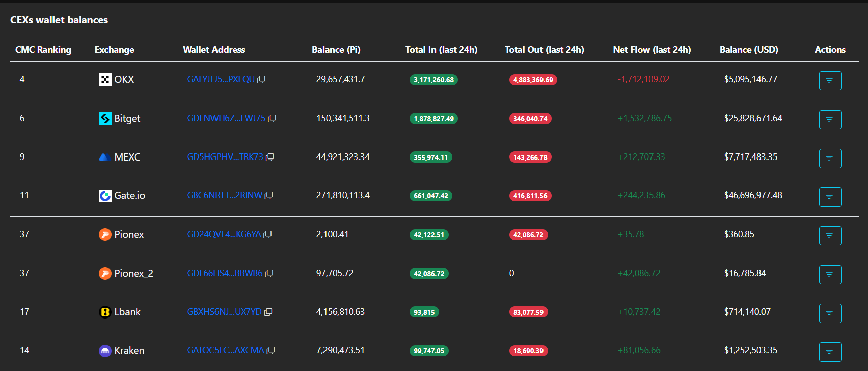Open wallet link GD24QVE4...KG6YA
The image size is (868, 371).
(224, 234)
